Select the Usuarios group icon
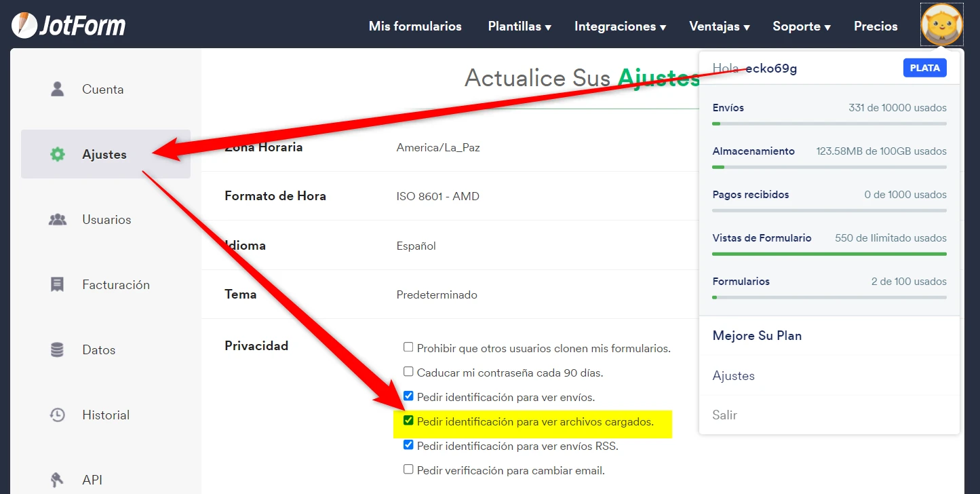 pyautogui.click(x=58, y=219)
